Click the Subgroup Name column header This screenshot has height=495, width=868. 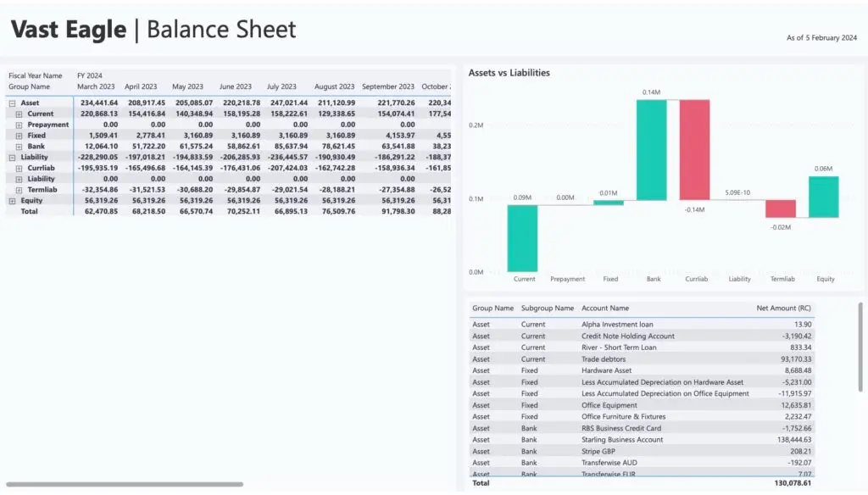point(547,309)
